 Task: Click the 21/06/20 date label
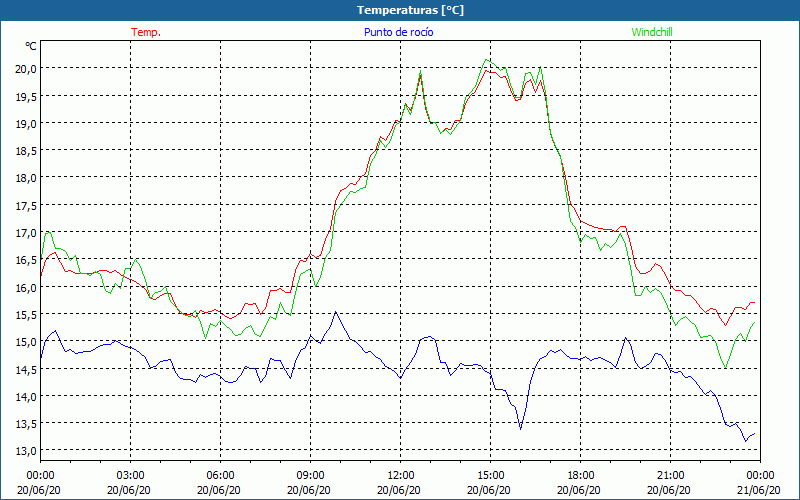tap(758, 490)
